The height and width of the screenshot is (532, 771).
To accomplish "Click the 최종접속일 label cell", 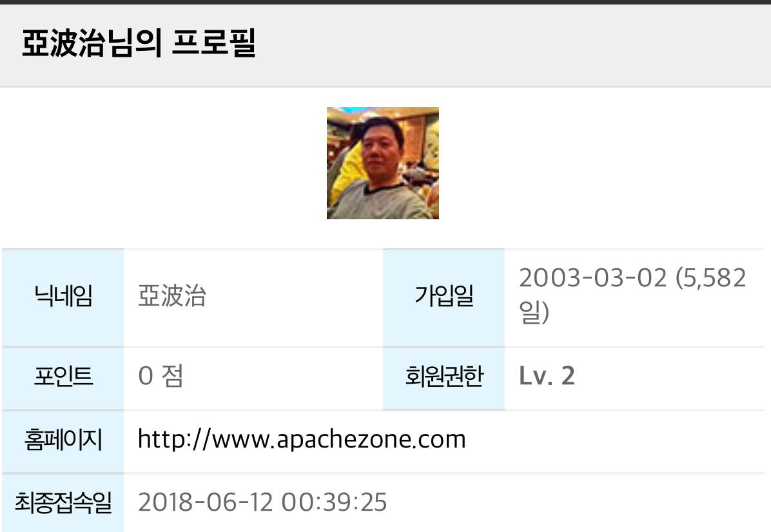I will pos(63,502).
